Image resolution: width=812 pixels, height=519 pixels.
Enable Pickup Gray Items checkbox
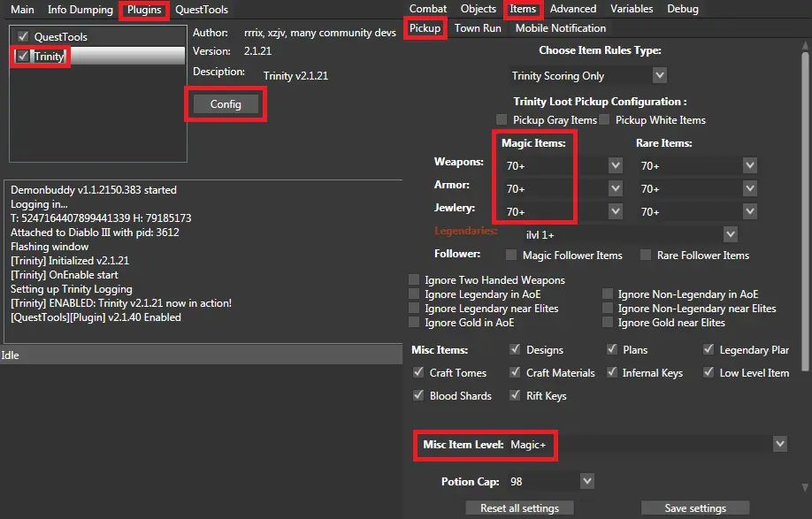(502, 120)
